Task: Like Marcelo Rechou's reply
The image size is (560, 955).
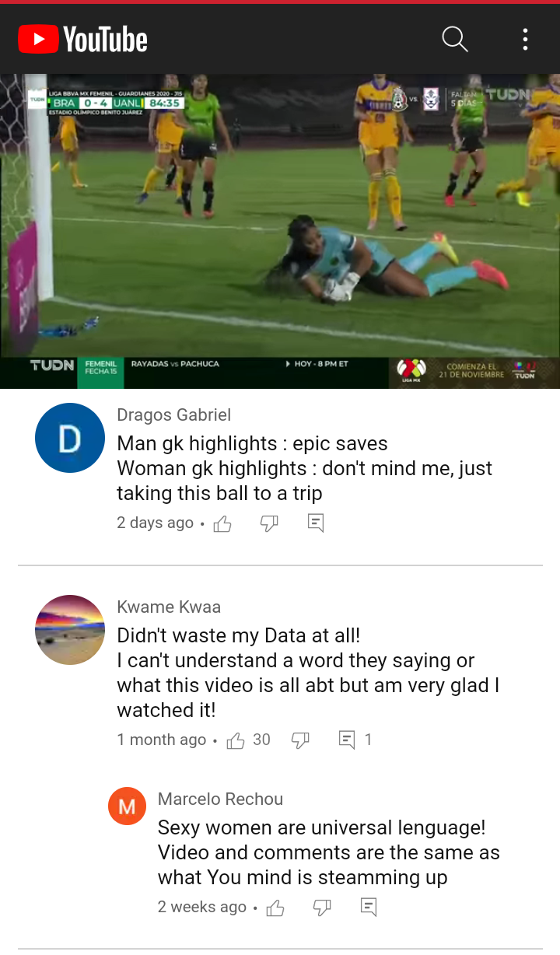Action: [x=275, y=907]
